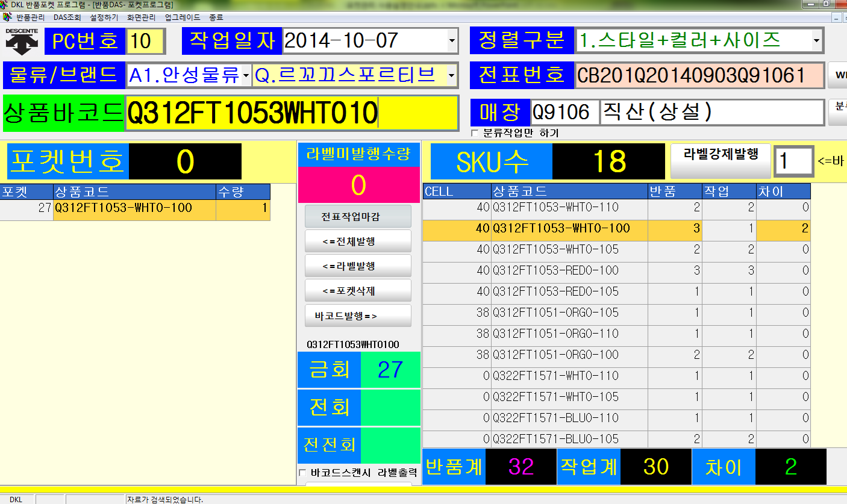Open the DAS조회 menu
Viewport: 847px width, 504px height.
(67, 17)
